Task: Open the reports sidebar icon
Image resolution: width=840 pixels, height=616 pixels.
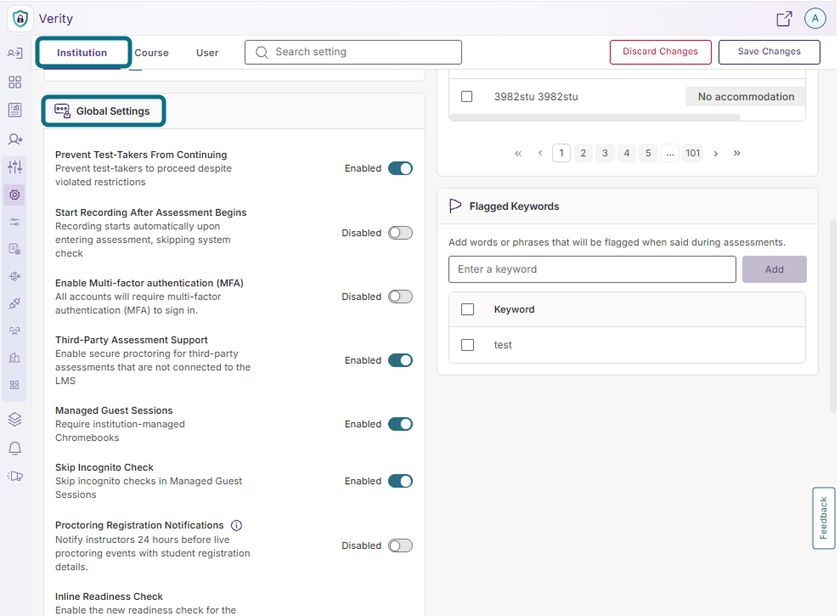Action: coord(15,110)
